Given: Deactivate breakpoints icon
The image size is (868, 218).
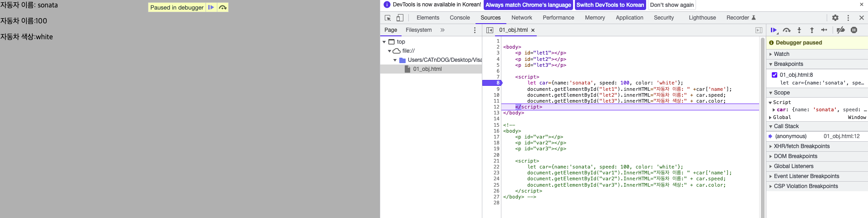Looking at the screenshot, I should coord(841,30).
